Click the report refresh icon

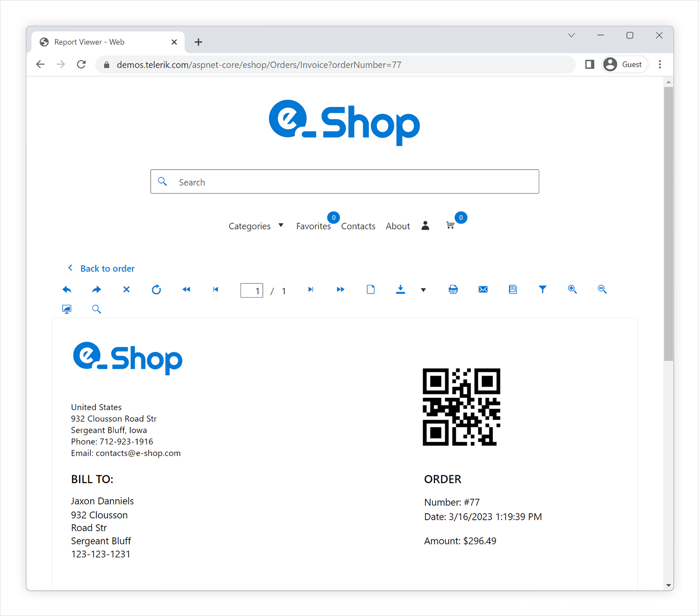pos(156,289)
